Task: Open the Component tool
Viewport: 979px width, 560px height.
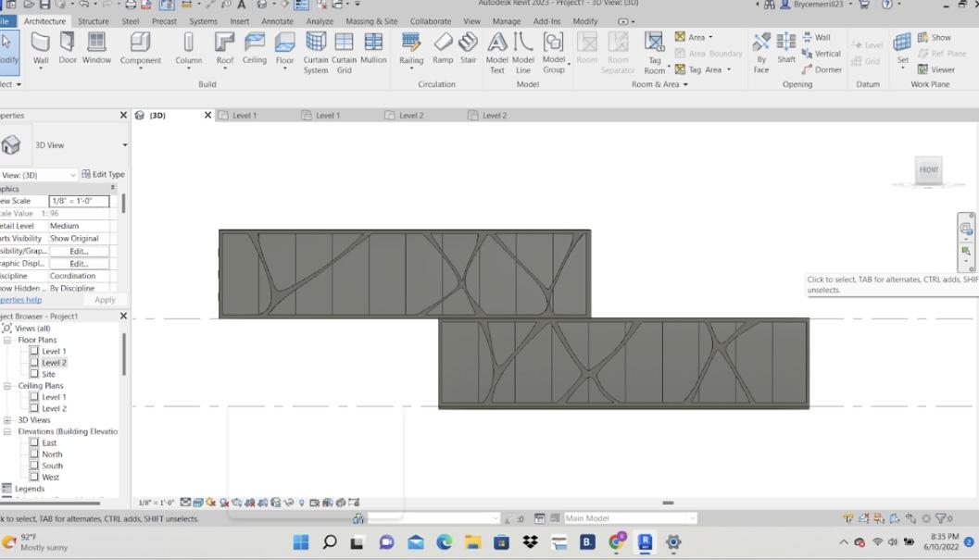Action: pos(141,49)
